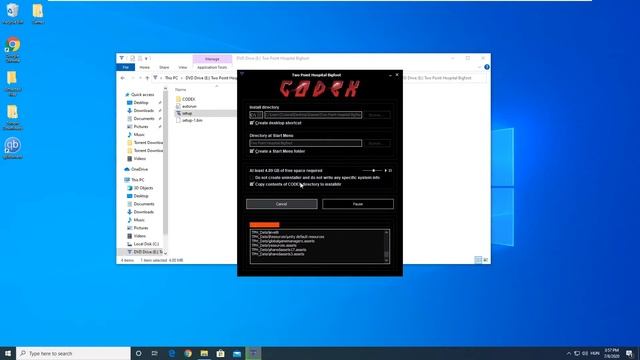Click the Windows Start button
Viewport: 640px width, 360px height.
pos(8,353)
